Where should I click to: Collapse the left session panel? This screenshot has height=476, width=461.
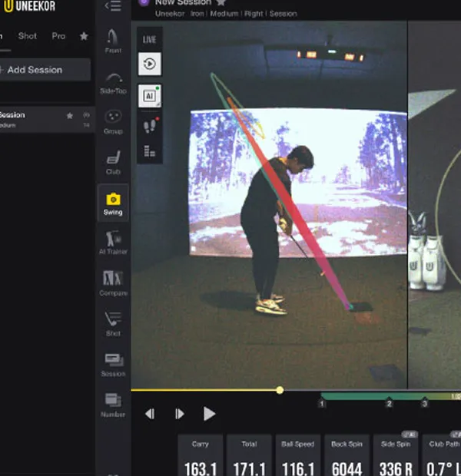[113, 6]
